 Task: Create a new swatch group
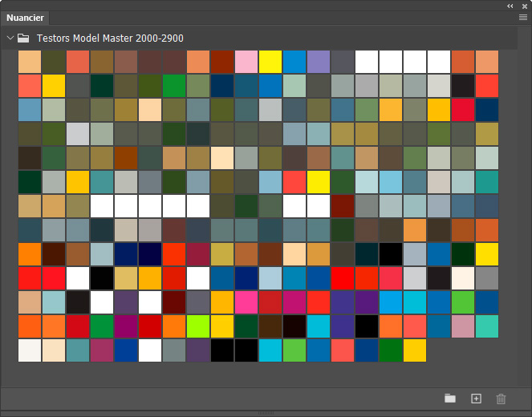450,399
